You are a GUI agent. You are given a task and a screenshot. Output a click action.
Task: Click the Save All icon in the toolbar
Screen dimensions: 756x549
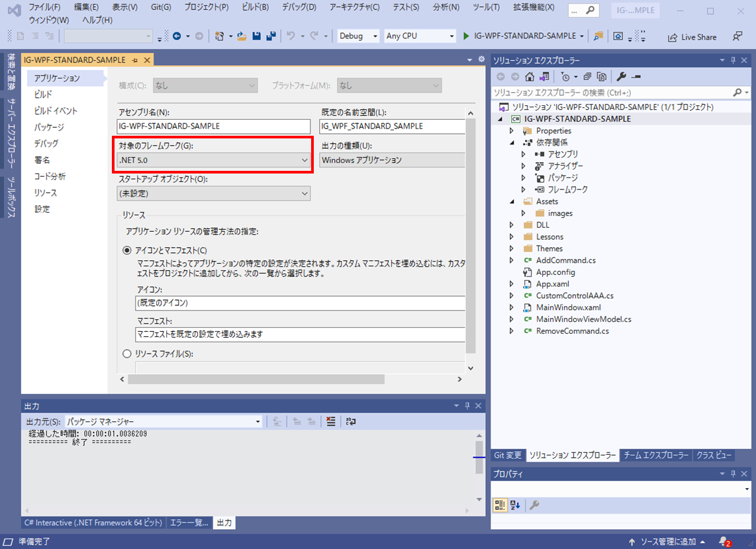coord(271,36)
